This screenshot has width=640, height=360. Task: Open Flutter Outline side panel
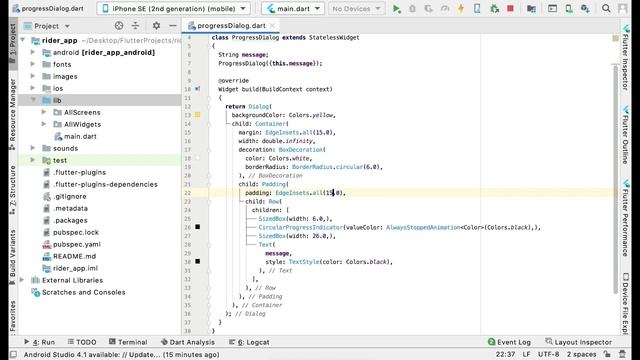tap(625, 135)
